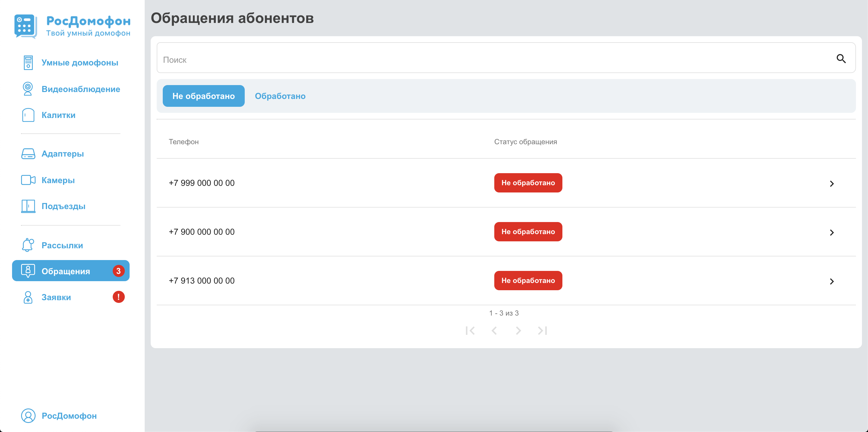Viewport: 868px width, 432px height.
Task: Click the Адаптеры device icon
Action: tap(28, 154)
